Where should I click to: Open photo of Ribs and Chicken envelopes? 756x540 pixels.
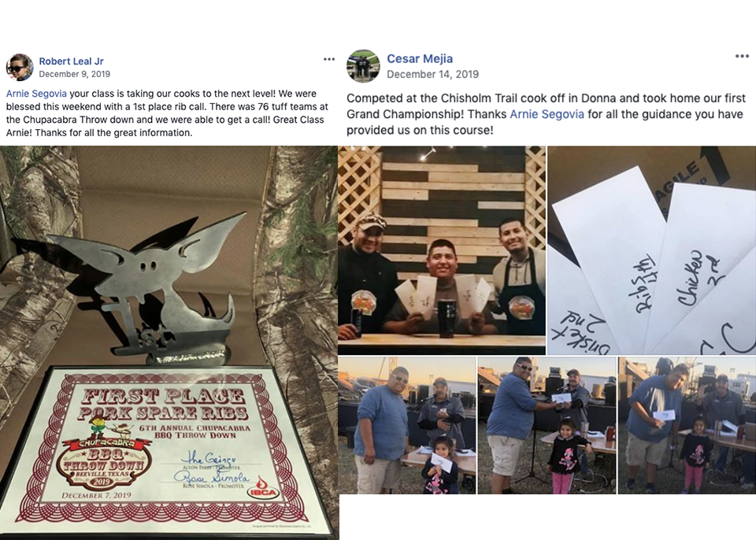click(x=652, y=250)
